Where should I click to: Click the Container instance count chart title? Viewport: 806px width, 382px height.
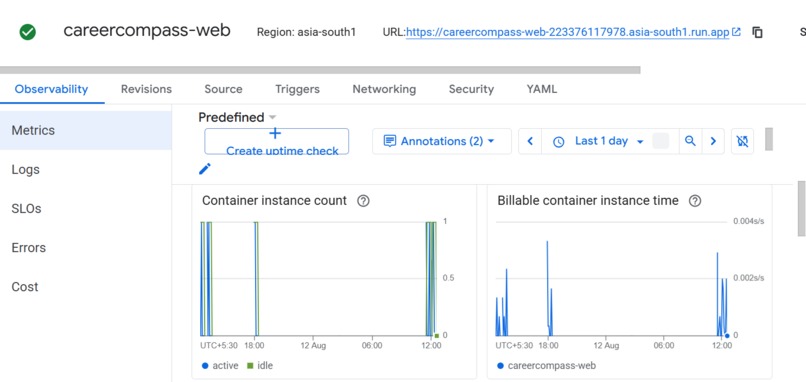pyautogui.click(x=274, y=201)
